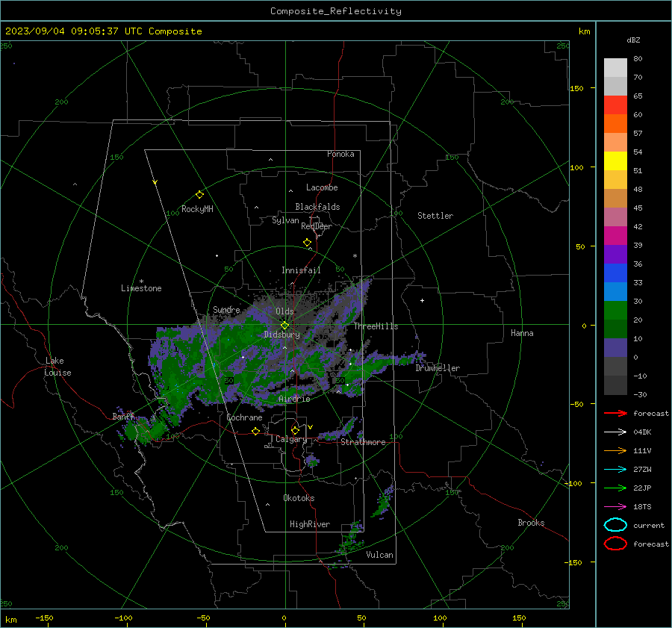Click the asterisk marker above Limestone
This screenshot has width=672, height=628.
coord(141,282)
